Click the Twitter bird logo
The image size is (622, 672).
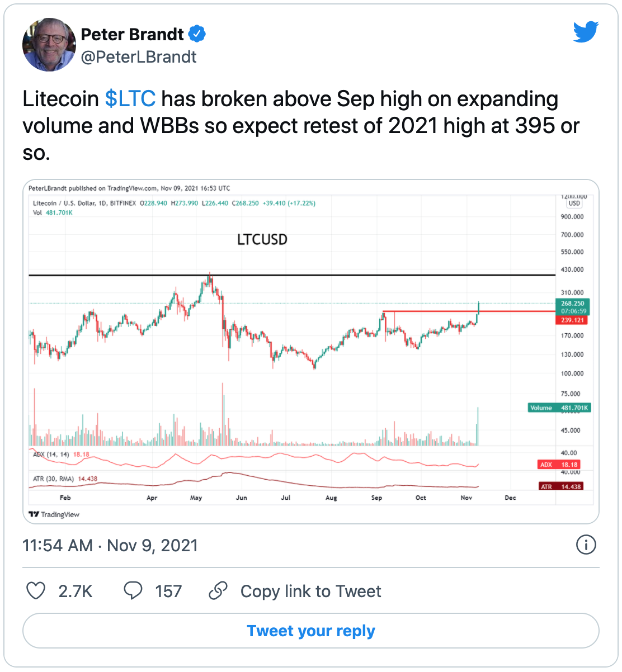586,32
